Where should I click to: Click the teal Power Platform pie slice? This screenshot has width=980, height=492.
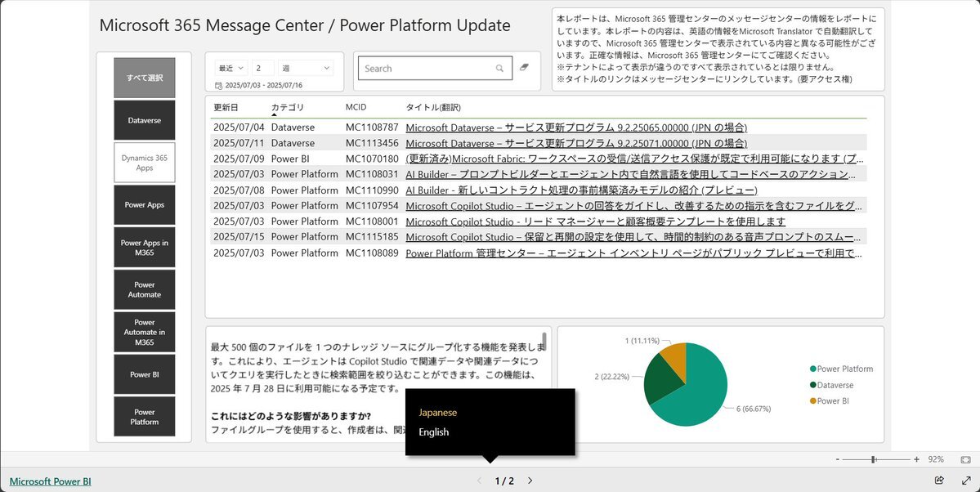tap(700, 394)
